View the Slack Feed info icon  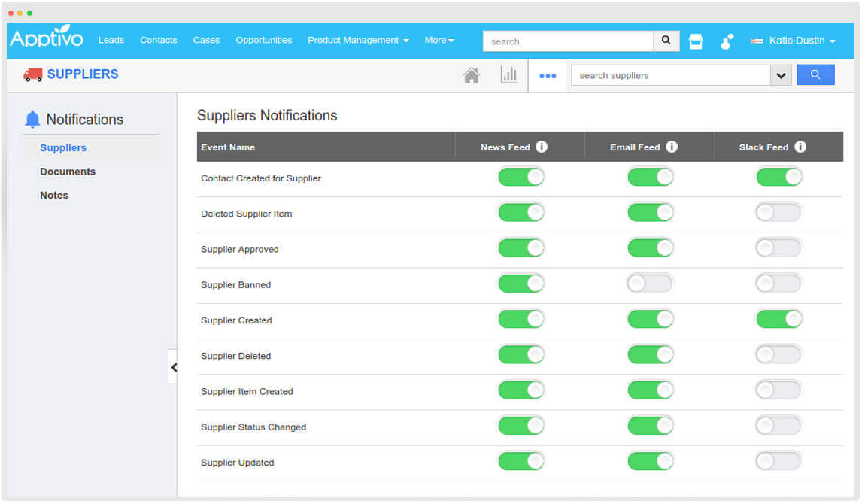tap(800, 147)
